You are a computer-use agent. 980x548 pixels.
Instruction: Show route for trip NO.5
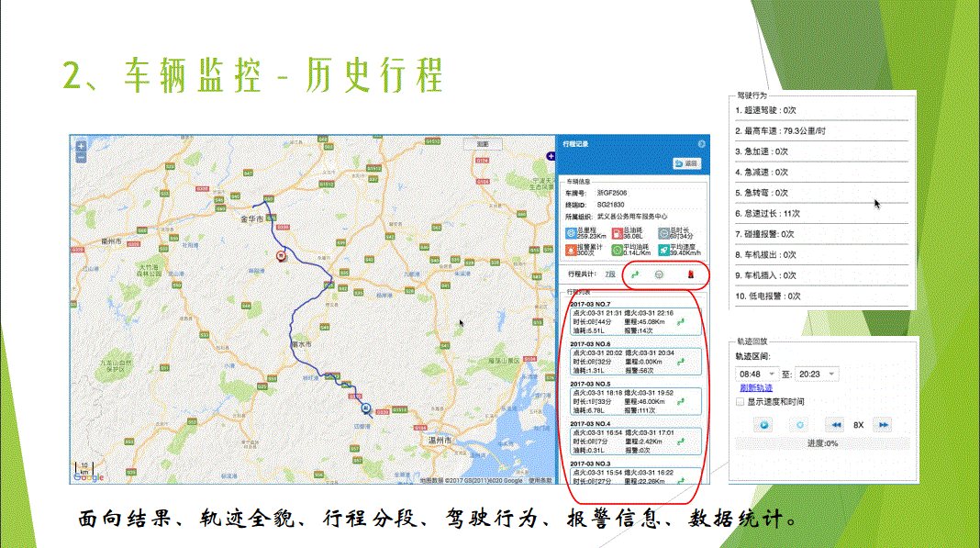point(681,402)
